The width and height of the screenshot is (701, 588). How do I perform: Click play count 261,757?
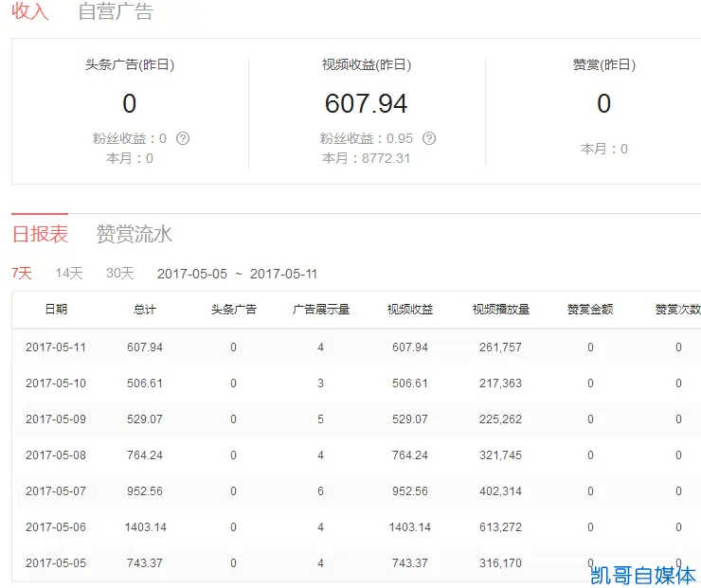point(500,347)
